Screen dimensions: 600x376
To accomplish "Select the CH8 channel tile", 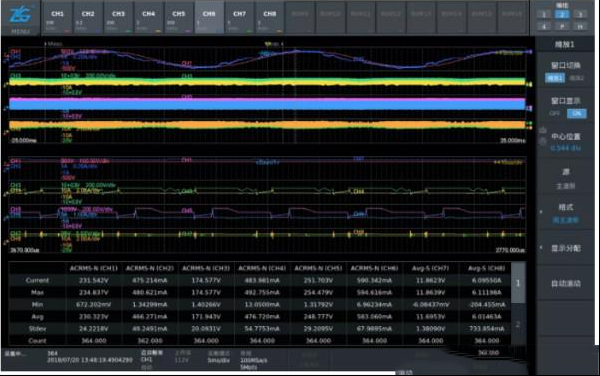I will coord(269,18).
